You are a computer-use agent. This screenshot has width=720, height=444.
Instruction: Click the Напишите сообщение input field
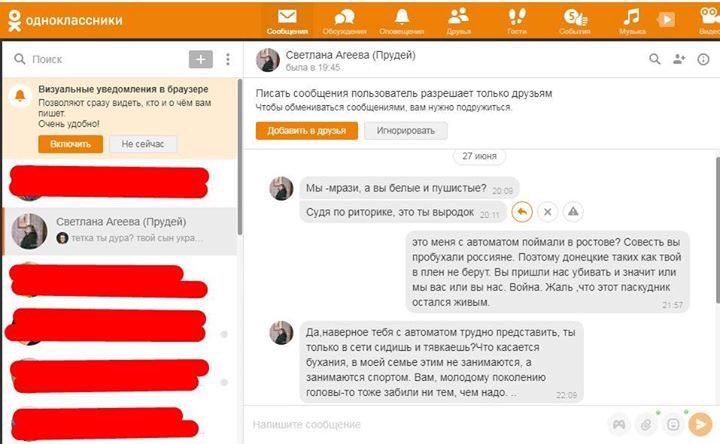tap(420, 424)
